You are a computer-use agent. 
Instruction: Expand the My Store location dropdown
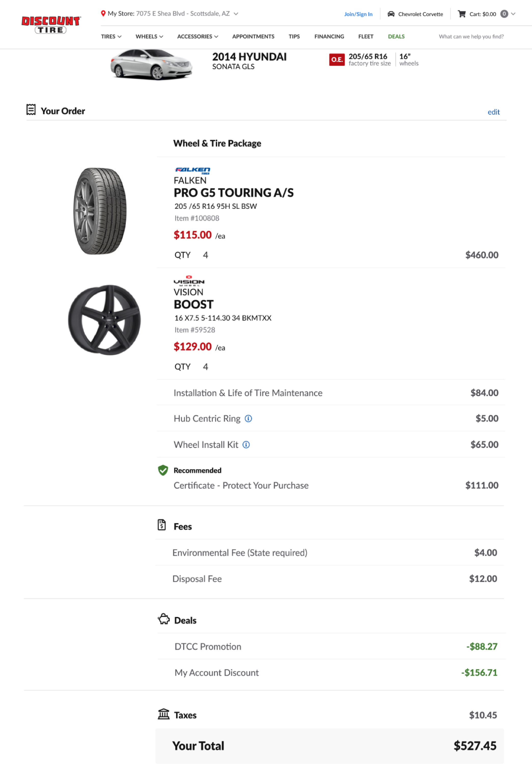pyautogui.click(x=236, y=14)
